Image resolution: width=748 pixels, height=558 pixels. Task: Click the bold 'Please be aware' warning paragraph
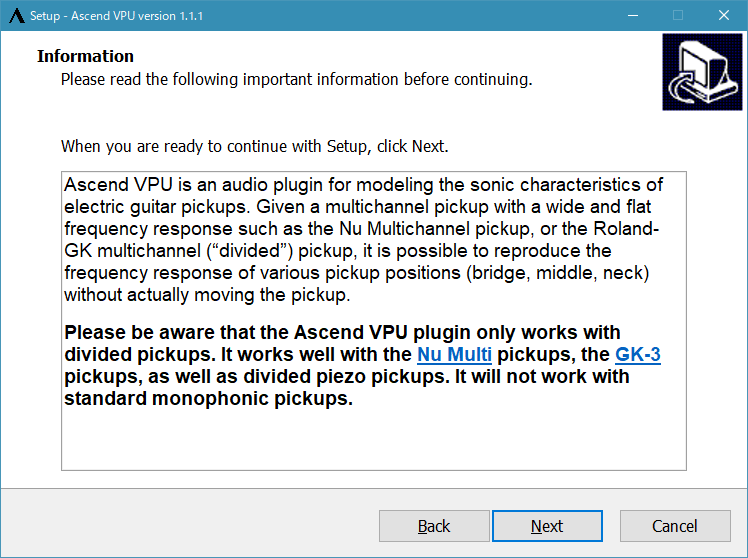[x=363, y=365]
